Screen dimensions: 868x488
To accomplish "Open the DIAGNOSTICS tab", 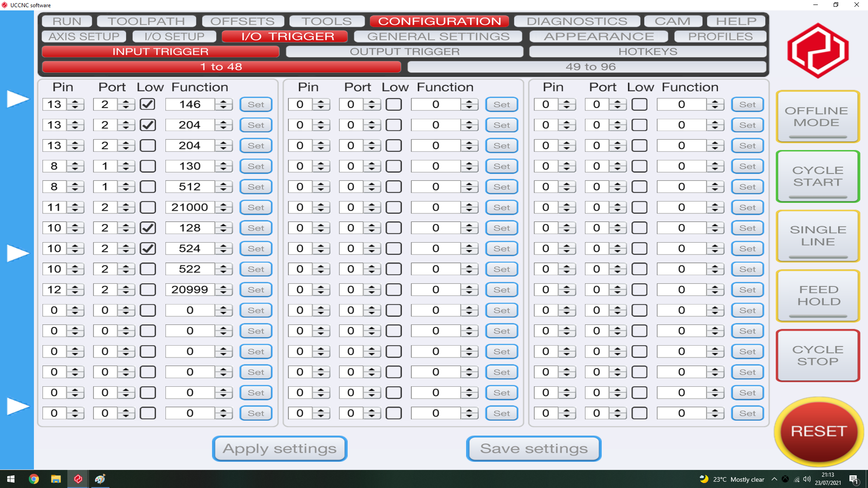I will pos(576,21).
